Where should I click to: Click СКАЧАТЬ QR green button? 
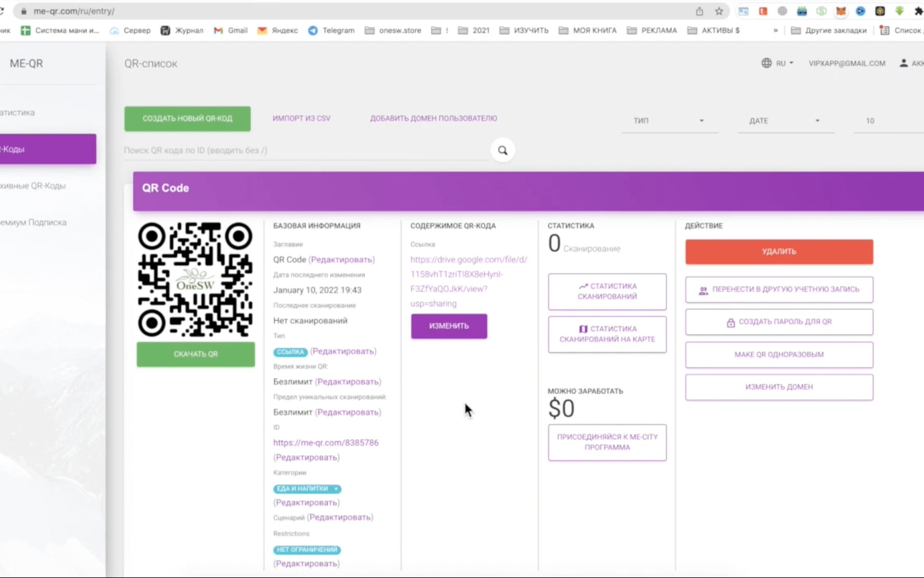196,355
